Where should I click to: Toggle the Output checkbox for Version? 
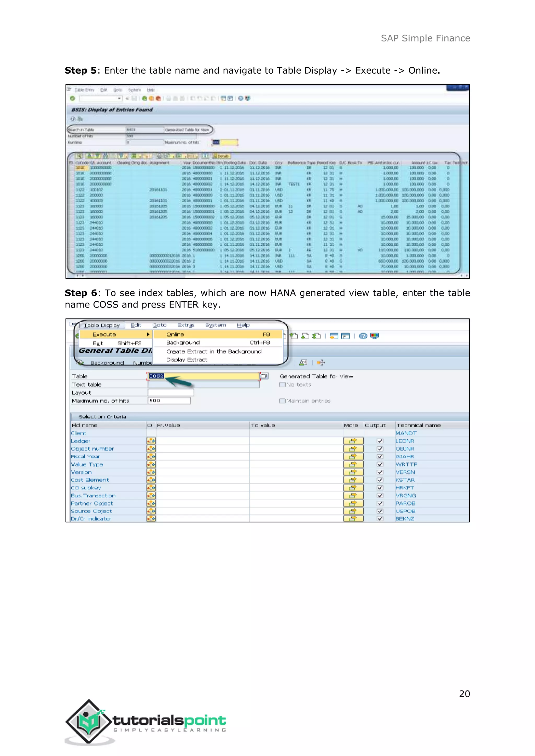380,472
